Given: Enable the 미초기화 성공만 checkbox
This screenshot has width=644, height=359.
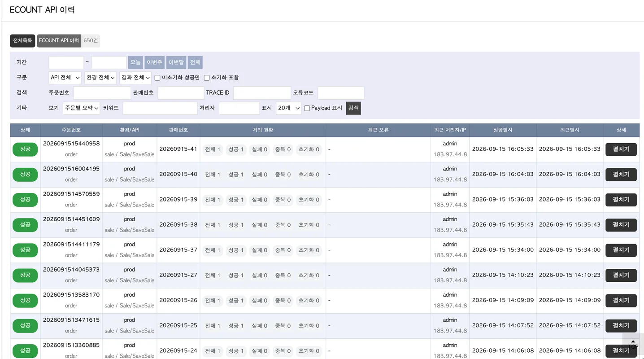Looking at the screenshot, I should coord(157,78).
